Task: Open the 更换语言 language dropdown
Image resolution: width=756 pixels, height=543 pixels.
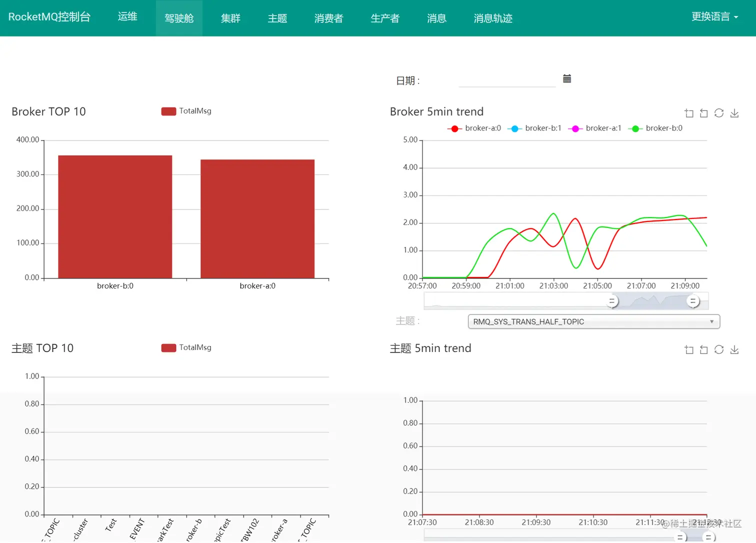Action: coord(715,16)
